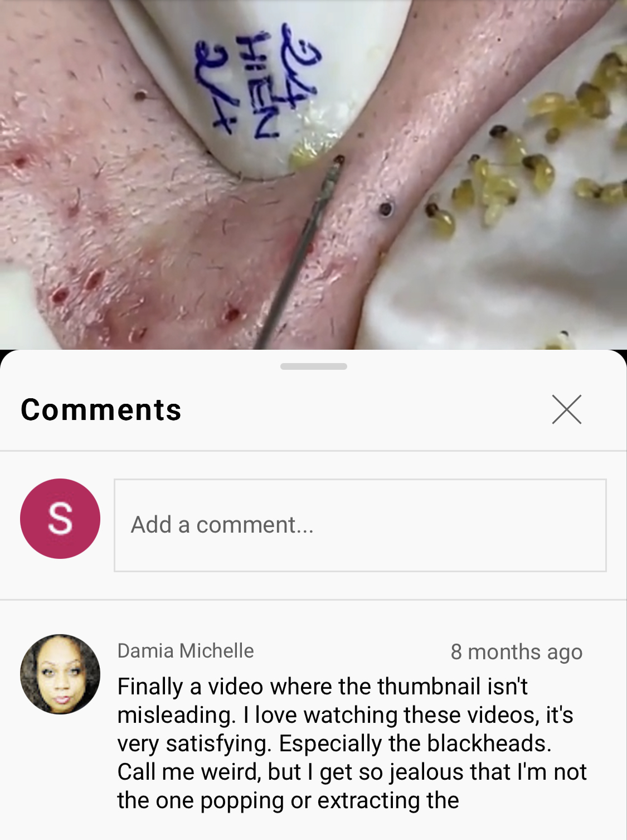
Task: Tap the Comments header title
Action: point(101,409)
